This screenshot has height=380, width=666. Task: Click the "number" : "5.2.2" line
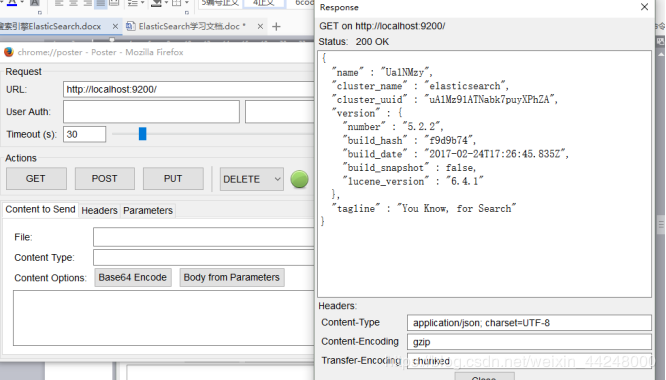pyautogui.click(x=393, y=127)
